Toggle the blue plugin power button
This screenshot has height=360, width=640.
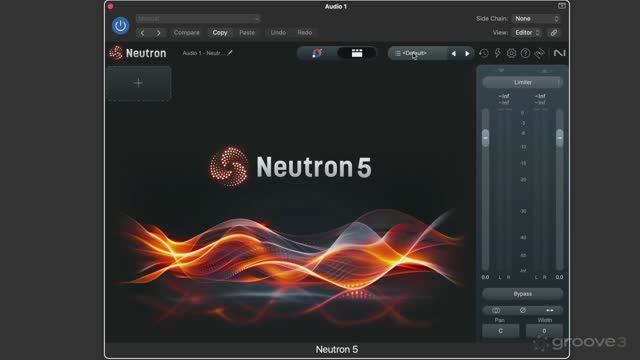point(120,26)
